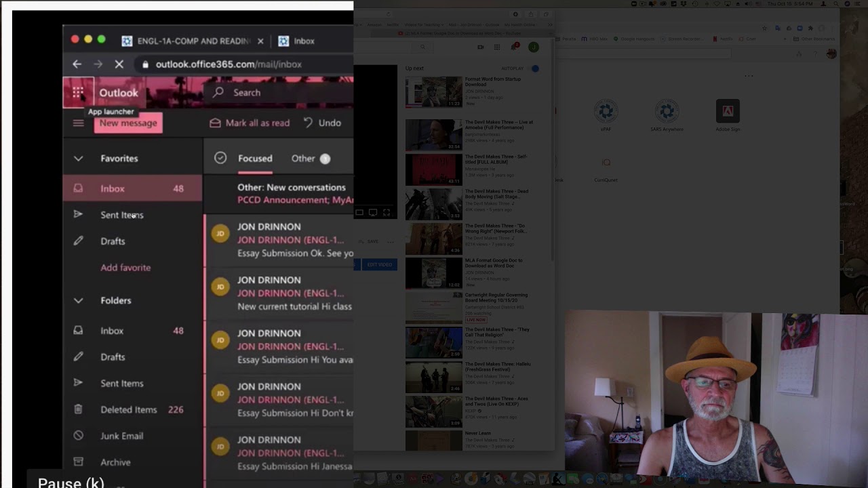
Task: Open the Archive folder
Action: pyautogui.click(x=133, y=462)
